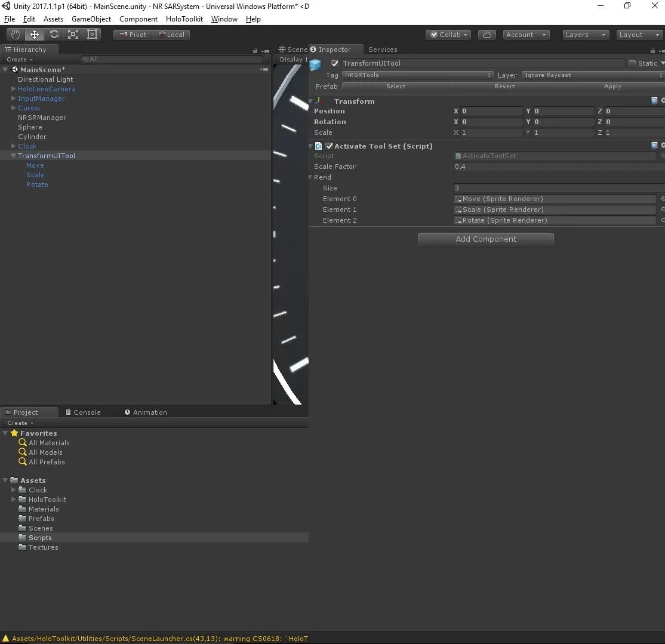Switch to the Services tab
This screenshot has width=665, height=644.
click(x=383, y=50)
